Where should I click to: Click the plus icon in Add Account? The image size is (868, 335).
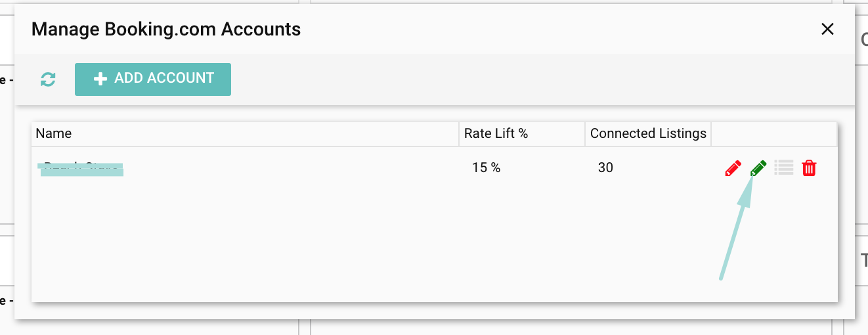pos(100,79)
